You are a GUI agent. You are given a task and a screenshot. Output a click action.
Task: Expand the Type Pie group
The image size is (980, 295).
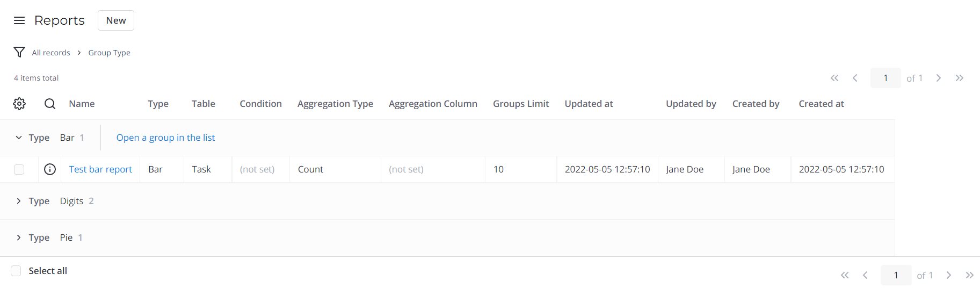pyautogui.click(x=19, y=238)
